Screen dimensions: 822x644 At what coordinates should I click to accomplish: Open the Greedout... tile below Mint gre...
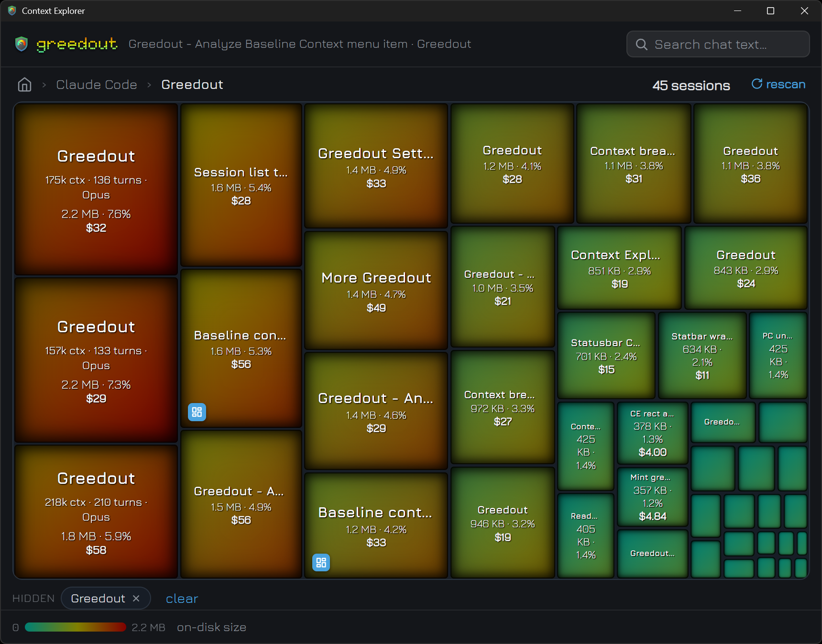(x=652, y=554)
